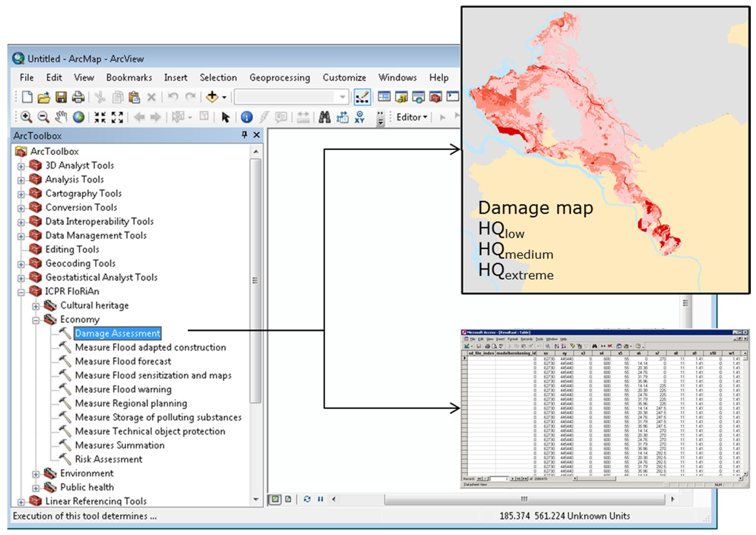The image size is (756, 535).
Task: Click the Add Data plus icon
Action: pos(212,97)
